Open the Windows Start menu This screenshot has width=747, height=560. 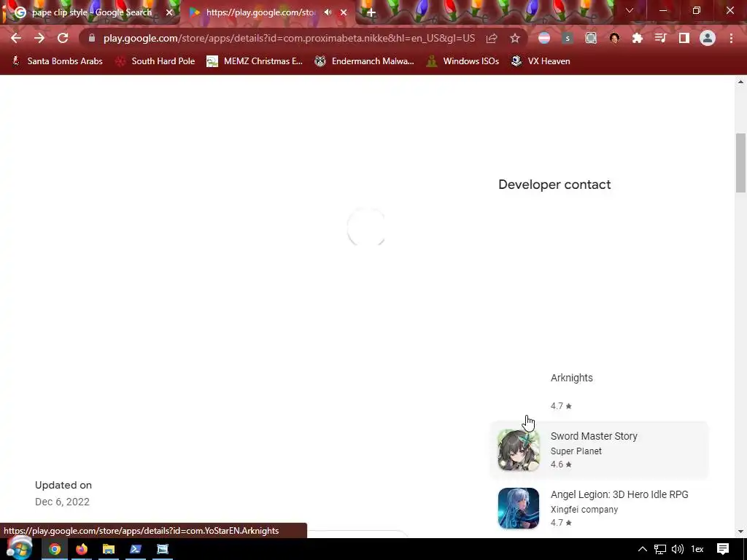pyautogui.click(x=20, y=548)
